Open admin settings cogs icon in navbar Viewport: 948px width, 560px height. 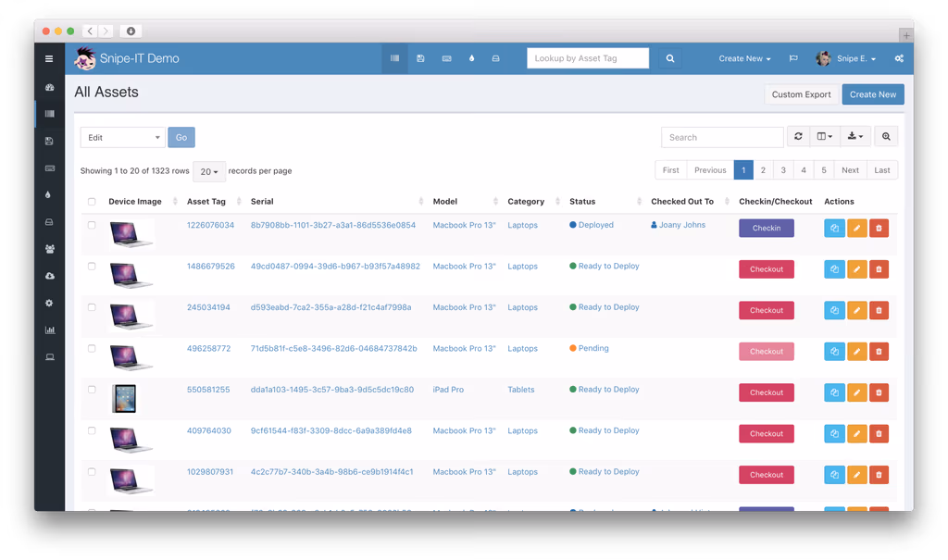pyautogui.click(x=899, y=58)
